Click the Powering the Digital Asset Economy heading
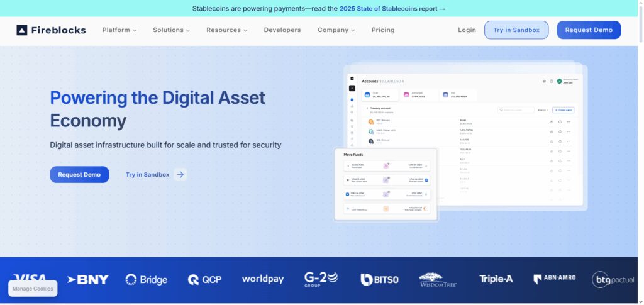644x305 pixels. coord(157,109)
